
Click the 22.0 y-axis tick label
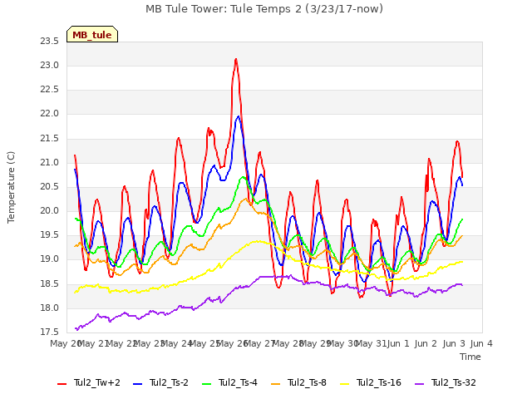(50, 114)
